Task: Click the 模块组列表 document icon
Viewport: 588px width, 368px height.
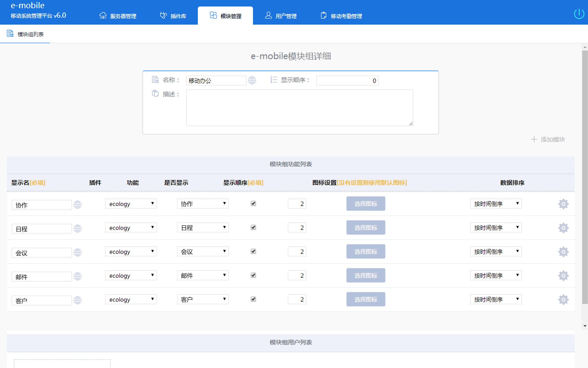Action: click(10, 34)
